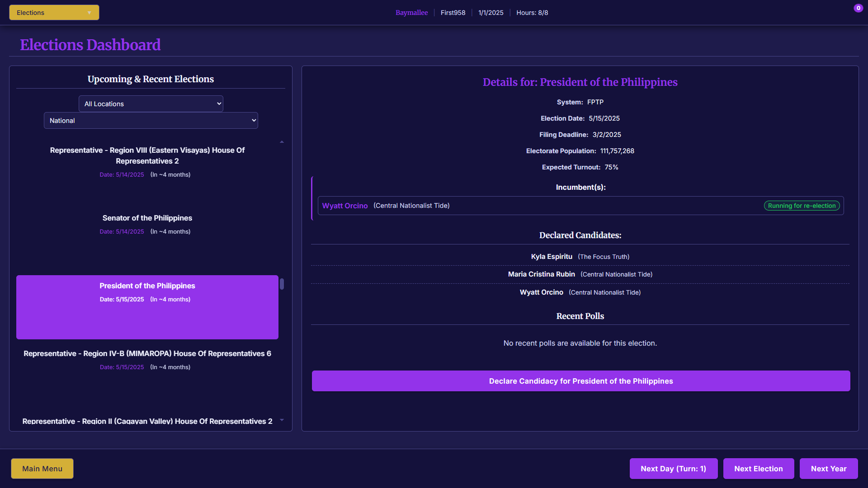Advance with Next Day (Turn: 1)
Screen dimensions: 868x488
click(673, 469)
